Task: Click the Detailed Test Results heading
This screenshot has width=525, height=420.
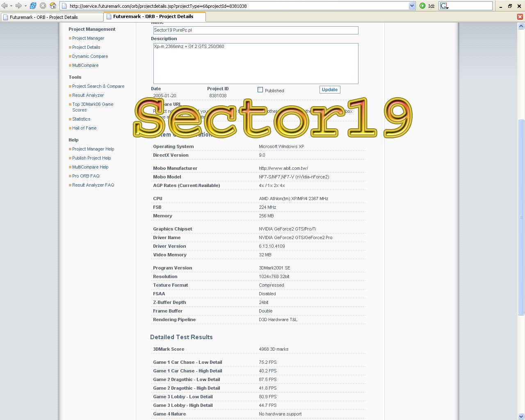Action: pyautogui.click(x=181, y=337)
